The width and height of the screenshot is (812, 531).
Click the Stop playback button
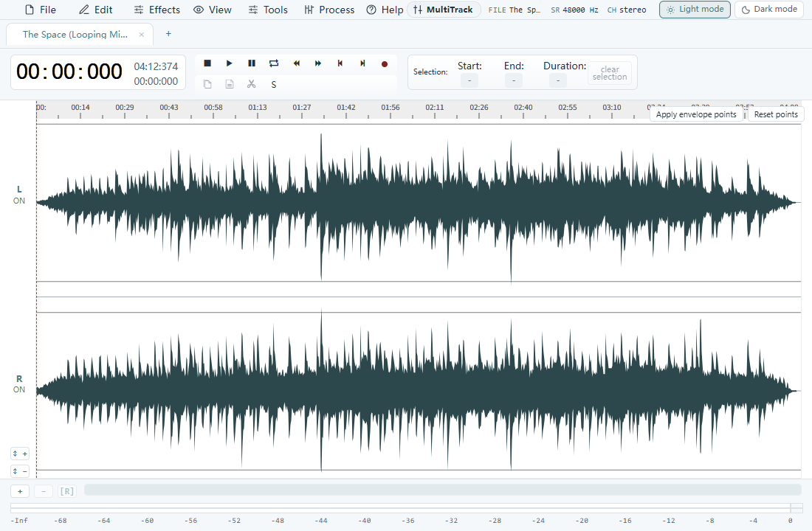[x=207, y=63]
